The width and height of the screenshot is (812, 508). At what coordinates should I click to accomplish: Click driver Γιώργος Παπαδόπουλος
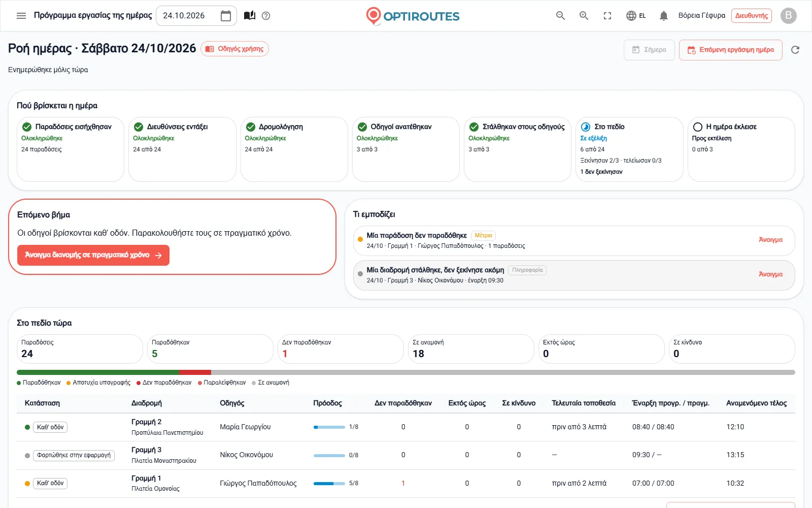coord(258,484)
